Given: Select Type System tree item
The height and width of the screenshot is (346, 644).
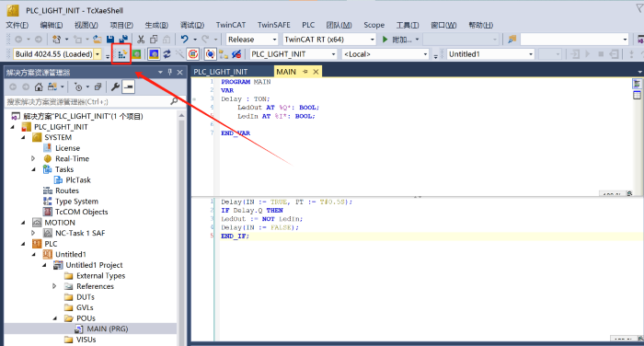Looking at the screenshot, I should point(76,202).
